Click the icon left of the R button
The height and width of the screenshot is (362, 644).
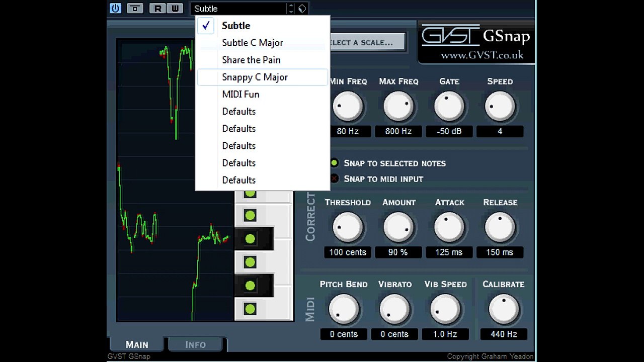click(x=135, y=8)
